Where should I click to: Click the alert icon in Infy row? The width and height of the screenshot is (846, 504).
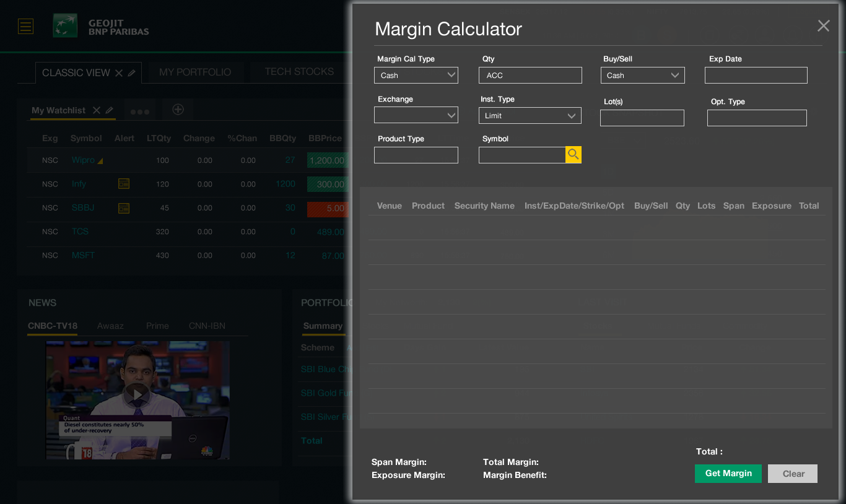[124, 184]
